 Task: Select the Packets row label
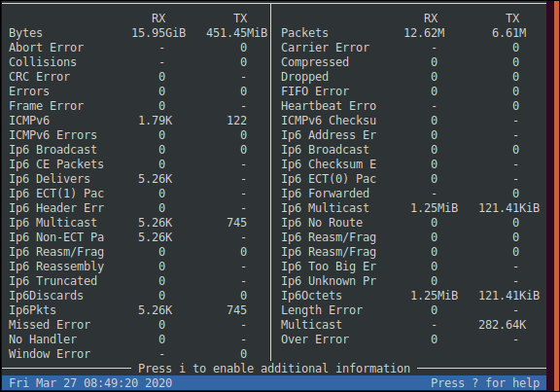click(304, 33)
